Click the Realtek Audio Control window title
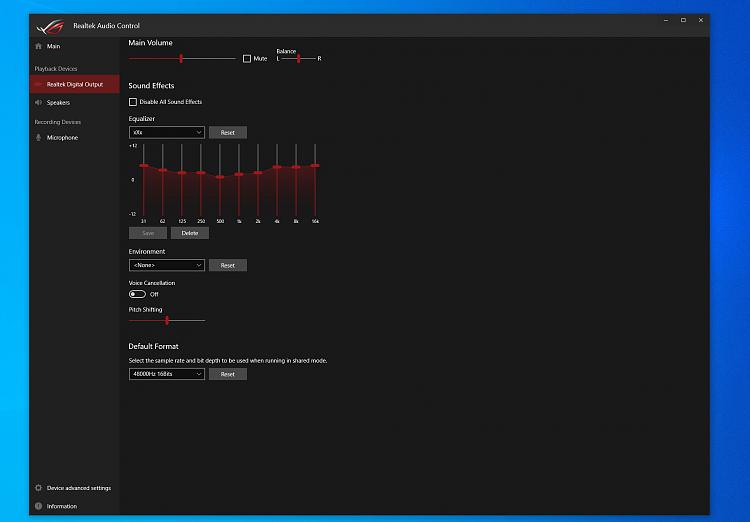The width and height of the screenshot is (750, 522). click(x=106, y=26)
